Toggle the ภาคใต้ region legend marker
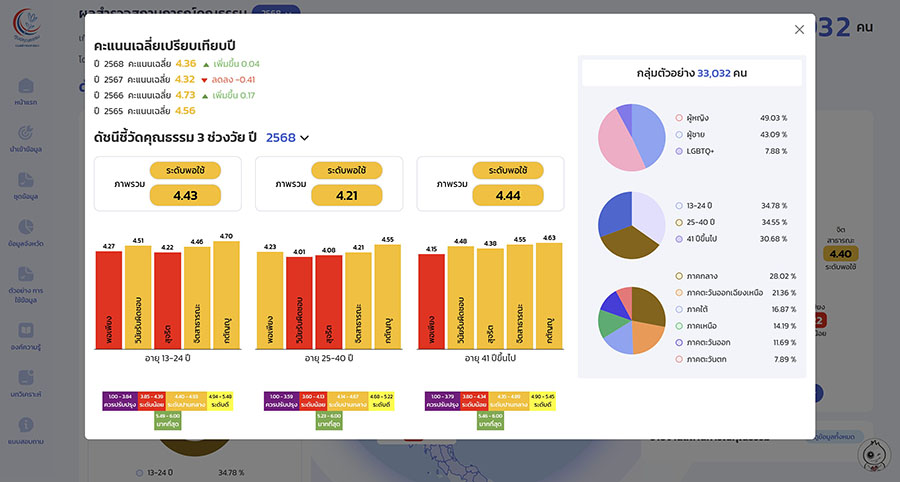 (679, 309)
